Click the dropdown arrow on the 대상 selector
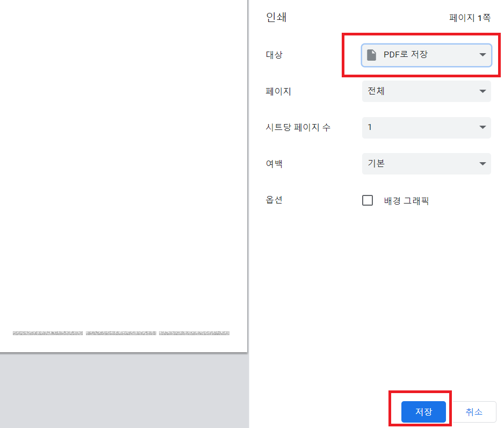This screenshot has height=428, width=504. [483, 55]
